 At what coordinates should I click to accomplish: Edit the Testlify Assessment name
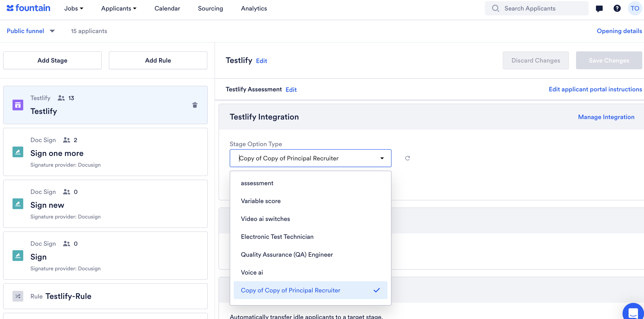pos(291,90)
